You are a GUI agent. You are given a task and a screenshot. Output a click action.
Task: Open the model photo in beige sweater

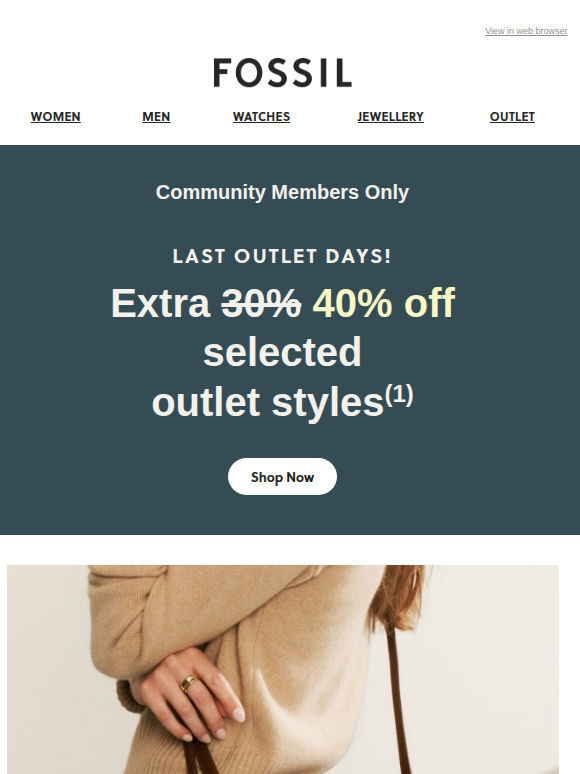pos(283,669)
